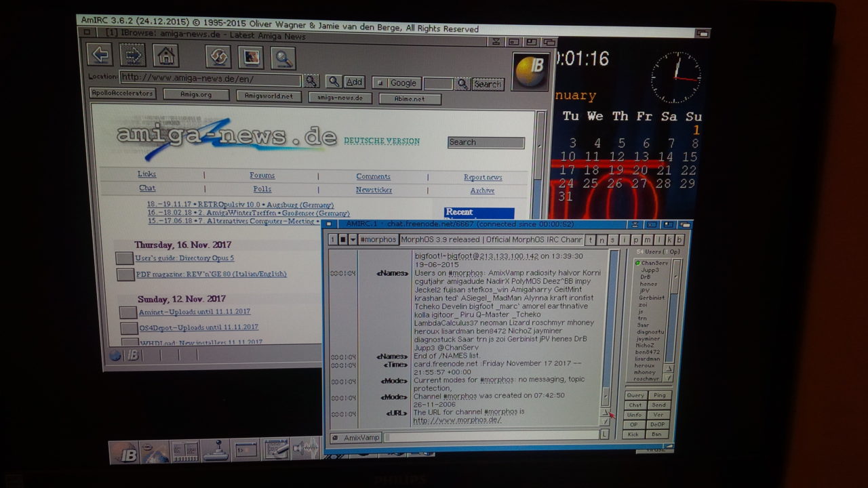Open the Forums link on amiga-news.de
The width and height of the screenshot is (868, 488).
[x=262, y=175]
